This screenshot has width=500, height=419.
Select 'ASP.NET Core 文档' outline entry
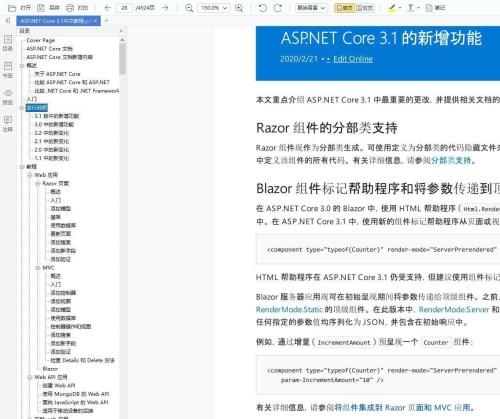pos(49,49)
